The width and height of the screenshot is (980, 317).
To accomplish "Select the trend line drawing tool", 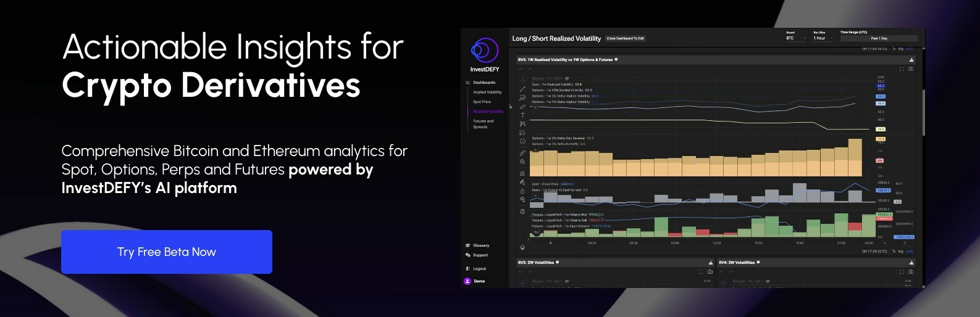I will pyautogui.click(x=522, y=89).
